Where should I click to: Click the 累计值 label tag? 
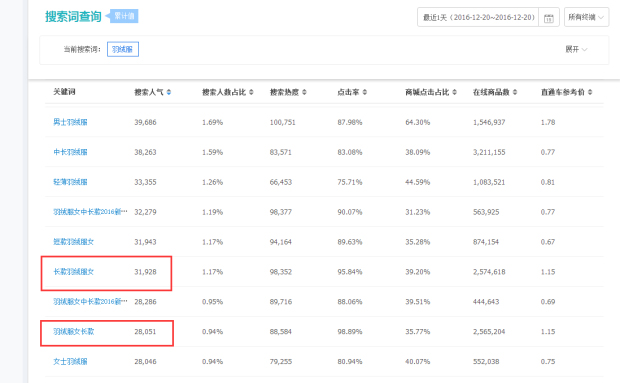point(124,16)
